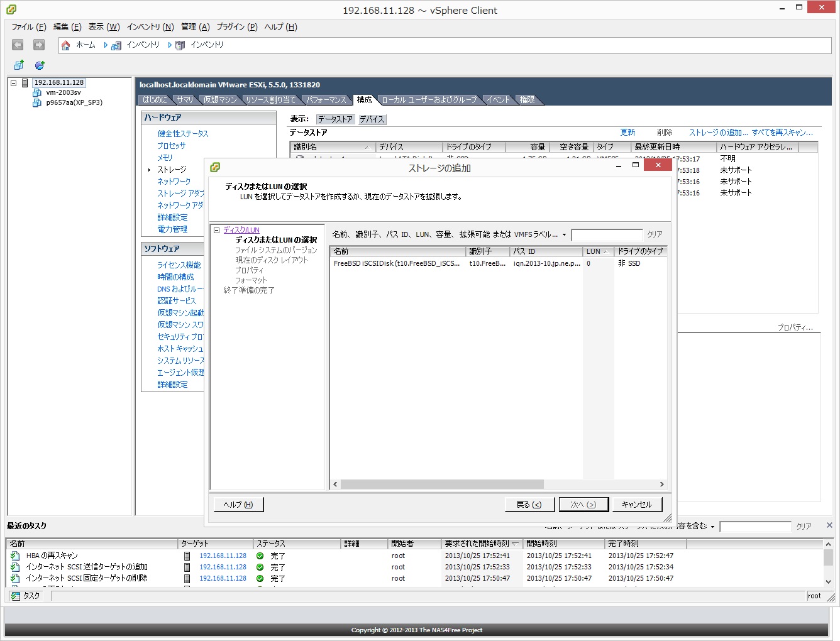This screenshot has width=840, height=641.
Task: Click the ストレージの追加 dialog title icon
Action: pos(215,167)
